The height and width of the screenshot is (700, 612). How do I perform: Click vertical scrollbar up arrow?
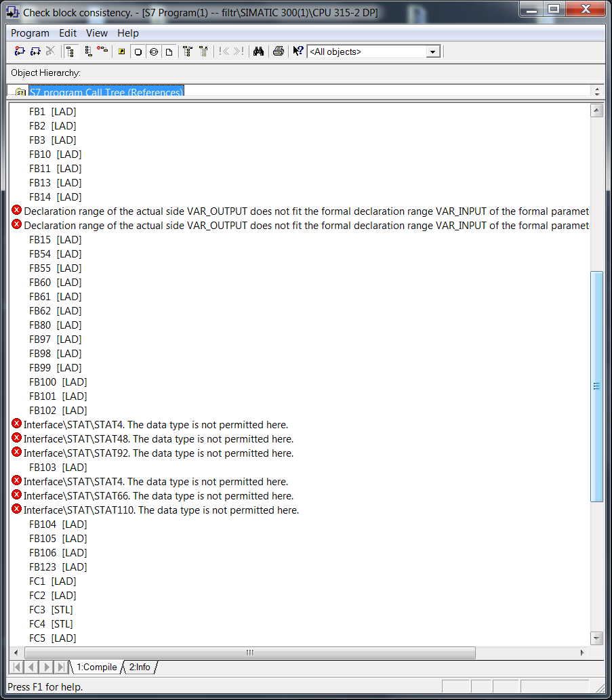597,110
